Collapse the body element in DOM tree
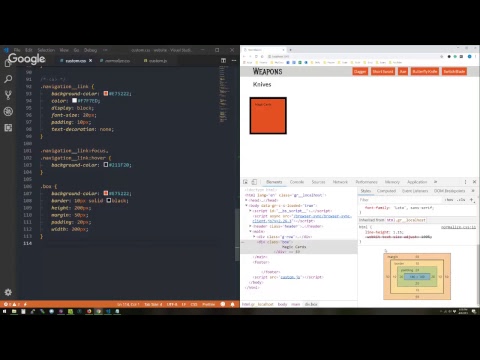 click(x=247, y=205)
